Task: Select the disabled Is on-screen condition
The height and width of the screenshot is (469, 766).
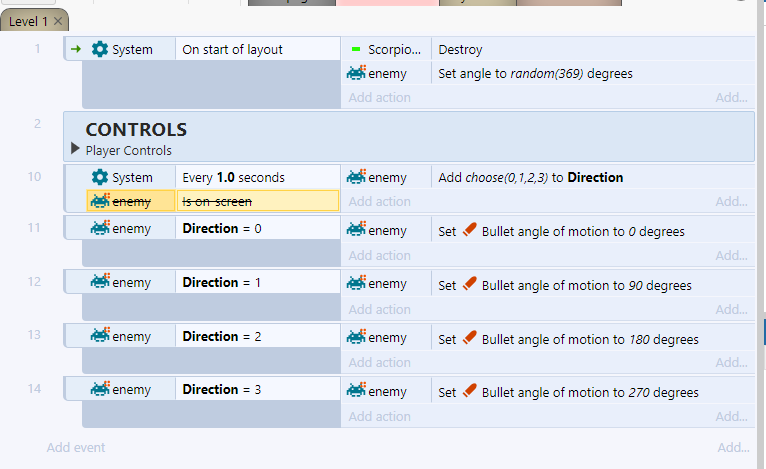Action: point(257,201)
